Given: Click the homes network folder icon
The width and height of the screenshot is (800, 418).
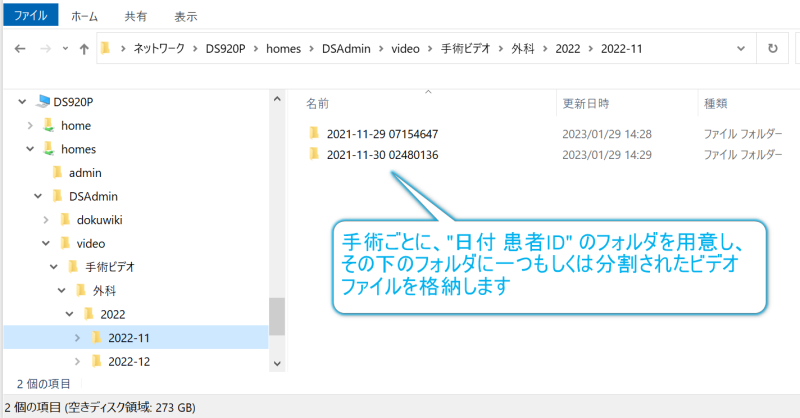Looking at the screenshot, I should (x=48, y=149).
